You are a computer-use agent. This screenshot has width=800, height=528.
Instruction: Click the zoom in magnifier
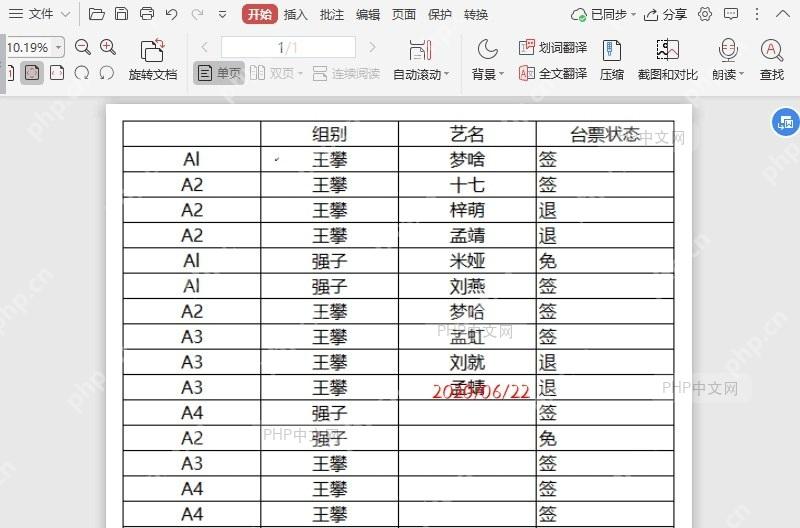[x=108, y=47]
